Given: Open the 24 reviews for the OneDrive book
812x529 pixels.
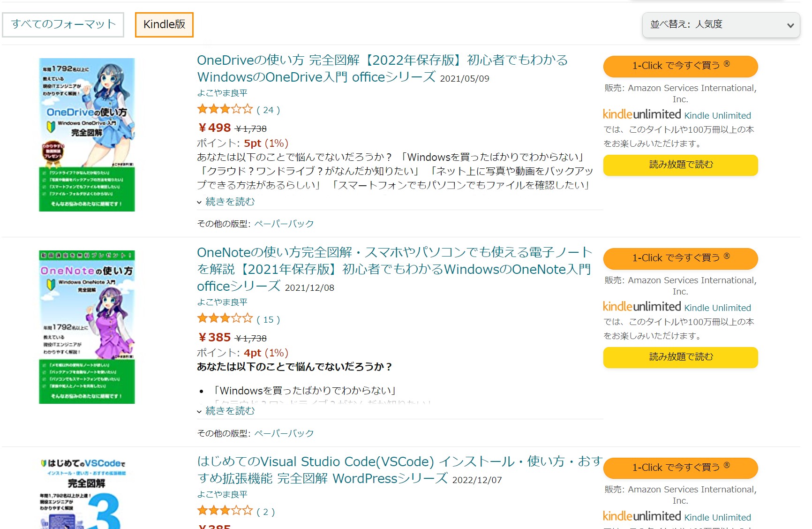Looking at the screenshot, I should pyautogui.click(x=268, y=109).
